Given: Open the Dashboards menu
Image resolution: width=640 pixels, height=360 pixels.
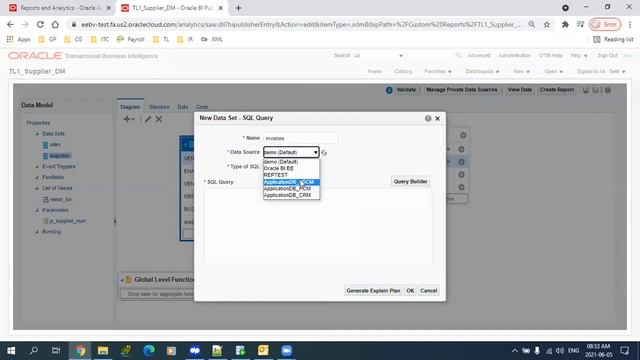Looking at the screenshot, I should pos(482,71).
